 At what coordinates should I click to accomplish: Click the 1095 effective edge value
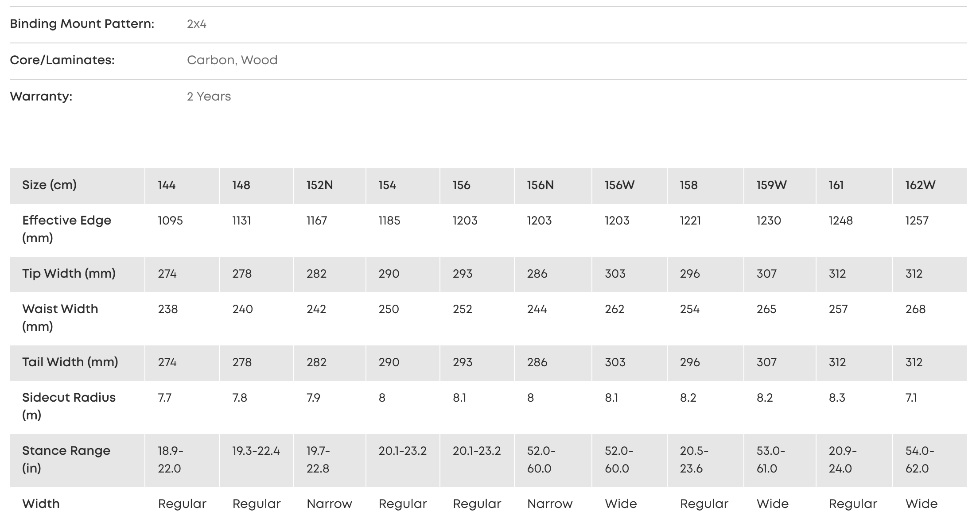pos(170,221)
